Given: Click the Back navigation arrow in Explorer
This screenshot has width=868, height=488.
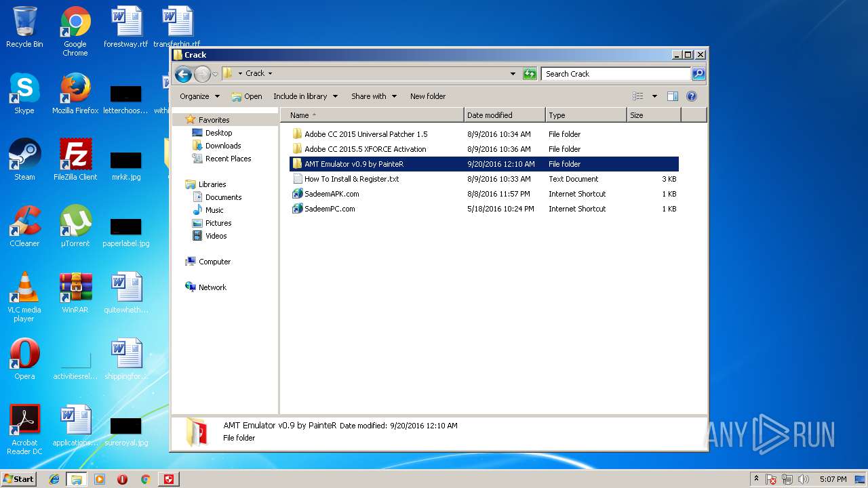Looking at the screenshot, I should [183, 74].
